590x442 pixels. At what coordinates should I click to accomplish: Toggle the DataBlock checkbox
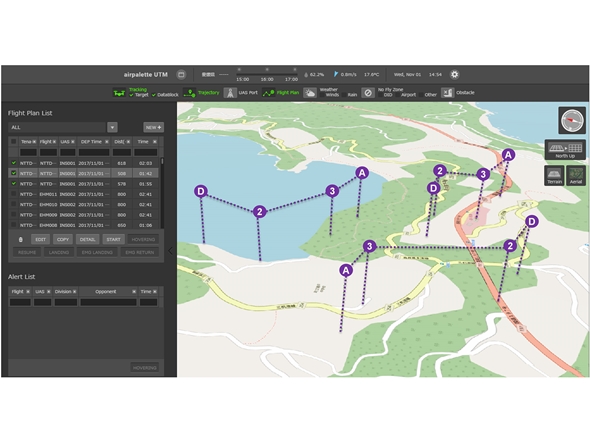click(x=154, y=95)
